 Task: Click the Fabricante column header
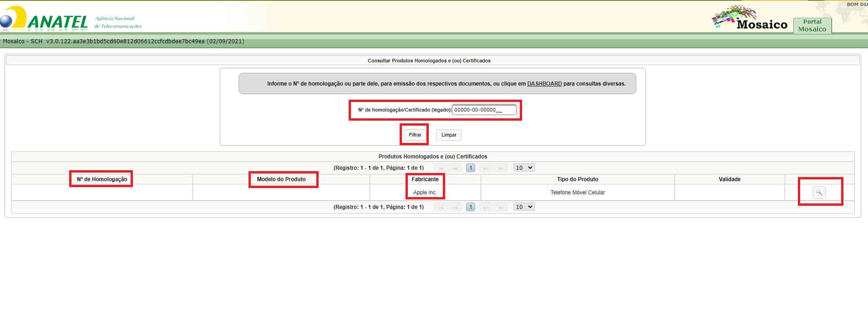point(425,179)
